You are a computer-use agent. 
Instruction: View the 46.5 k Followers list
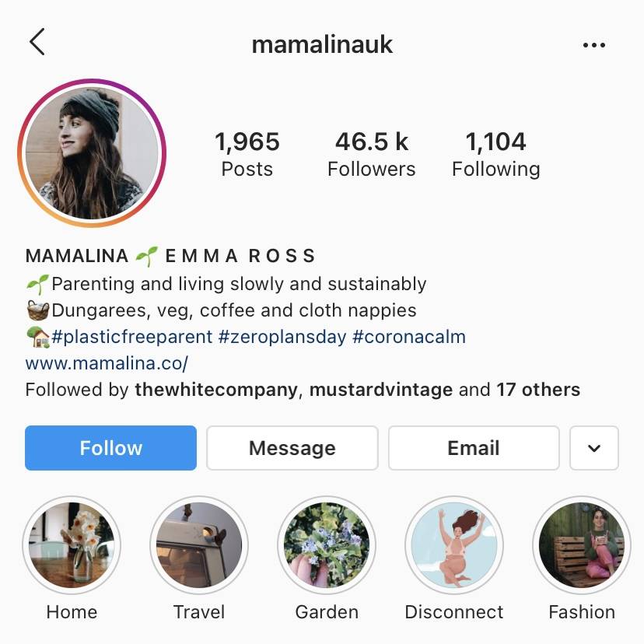pos(371,154)
